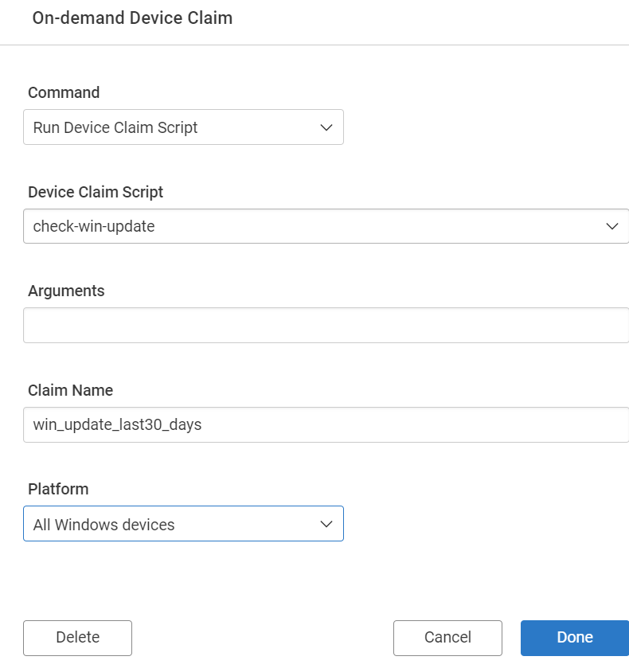The image size is (629, 672).
Task: Click the Command dropdown chevron
Action: 326,127
